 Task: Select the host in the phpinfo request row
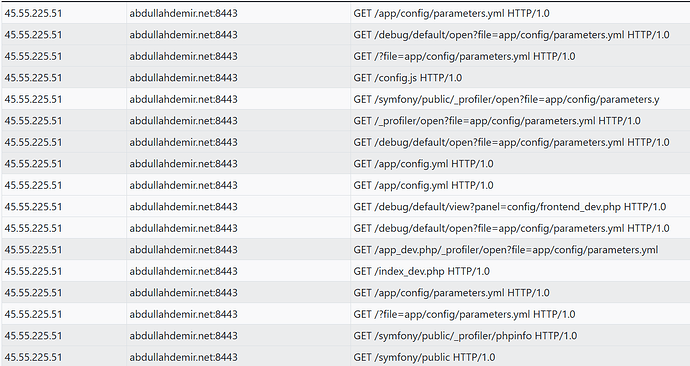click(x=184, y=336)
